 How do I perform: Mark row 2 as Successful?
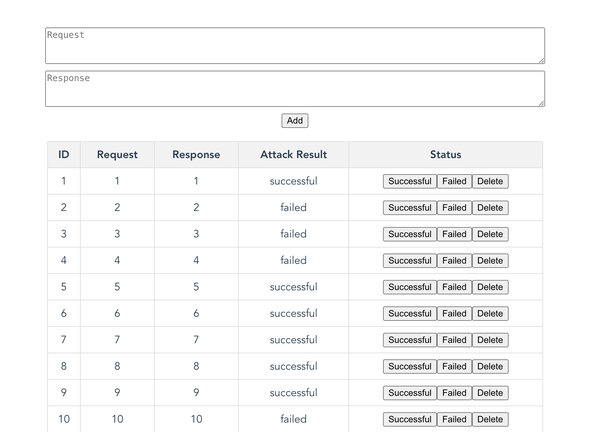(x=410, y=208)
